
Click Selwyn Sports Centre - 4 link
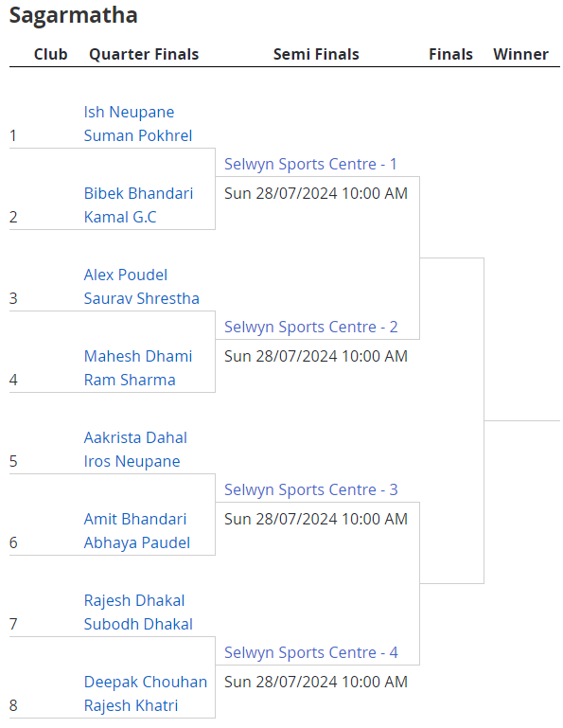tap(311, 653)
